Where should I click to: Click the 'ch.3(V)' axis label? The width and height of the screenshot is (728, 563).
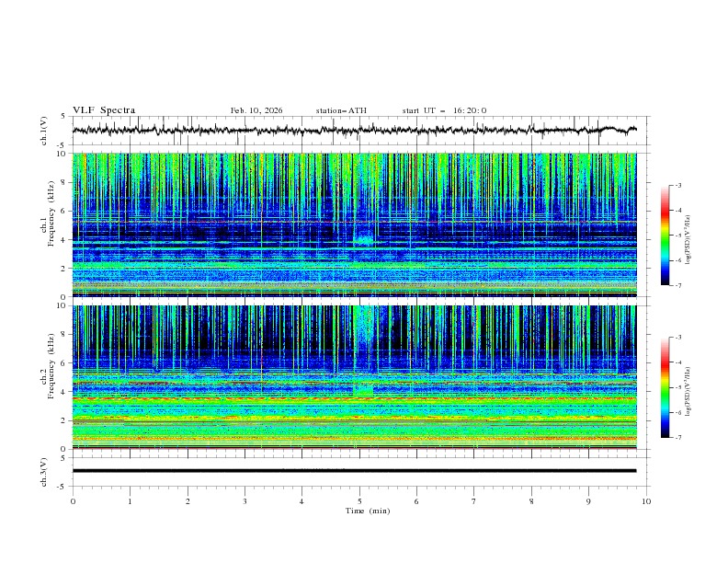click(x=44, y=472)
